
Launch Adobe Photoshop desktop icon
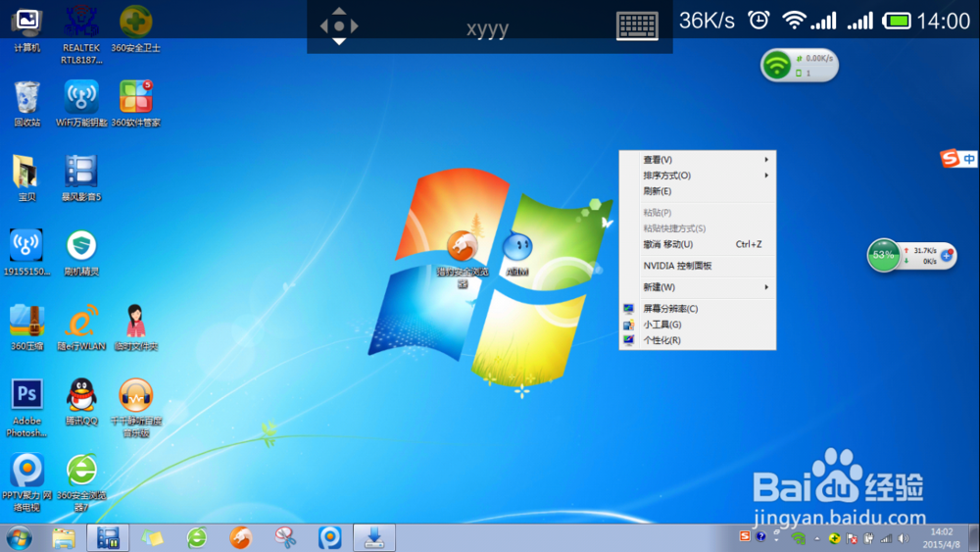26,408
